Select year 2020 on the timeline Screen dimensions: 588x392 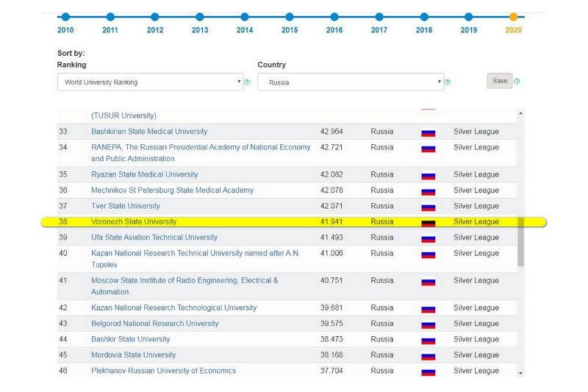pyautogui.click(x=513, y=17)
